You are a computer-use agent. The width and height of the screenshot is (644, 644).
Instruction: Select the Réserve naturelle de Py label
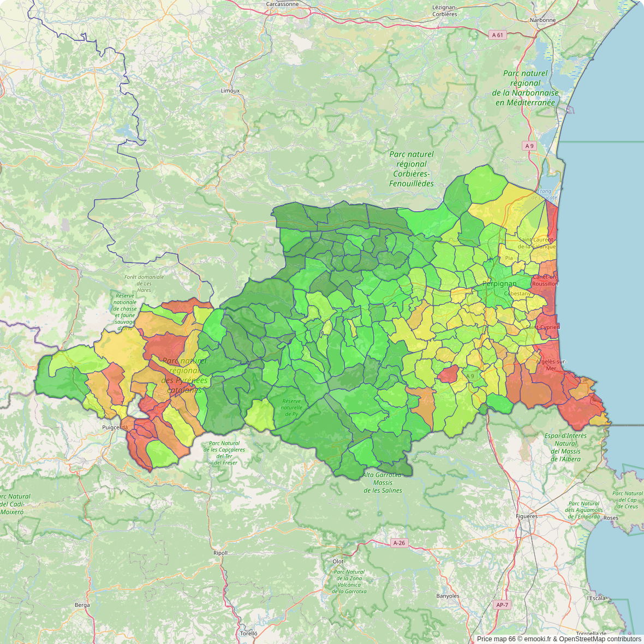click(x=291, y=407)
